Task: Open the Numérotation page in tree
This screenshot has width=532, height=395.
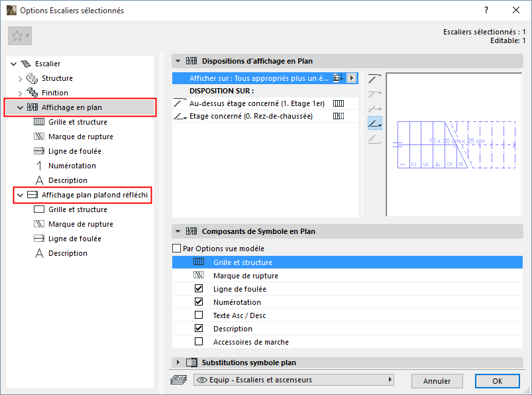Action: pyautogui.click(x=72, y=166)
